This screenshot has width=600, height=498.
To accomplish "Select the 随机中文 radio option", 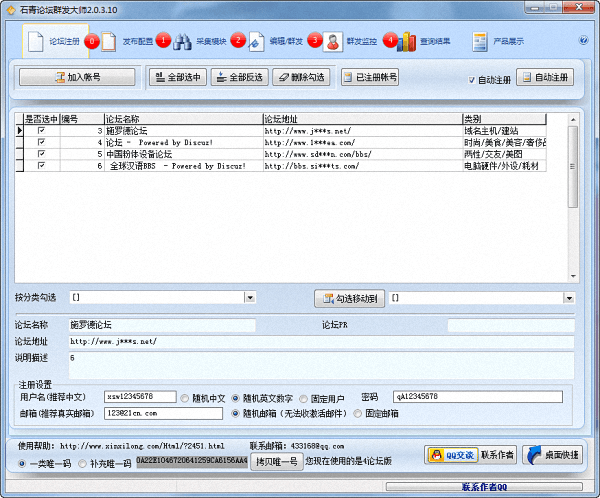I will coord(185,397).
